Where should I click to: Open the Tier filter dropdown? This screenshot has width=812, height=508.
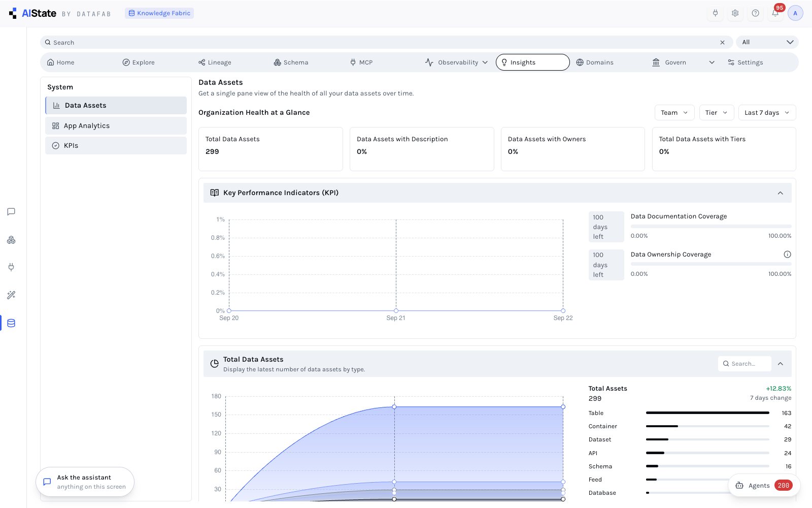pos(717,113)
